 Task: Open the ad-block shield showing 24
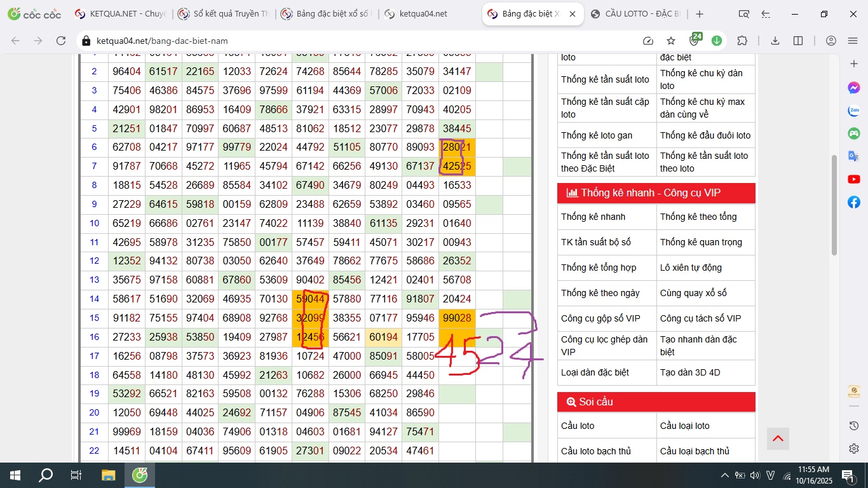tap(695, 41)
